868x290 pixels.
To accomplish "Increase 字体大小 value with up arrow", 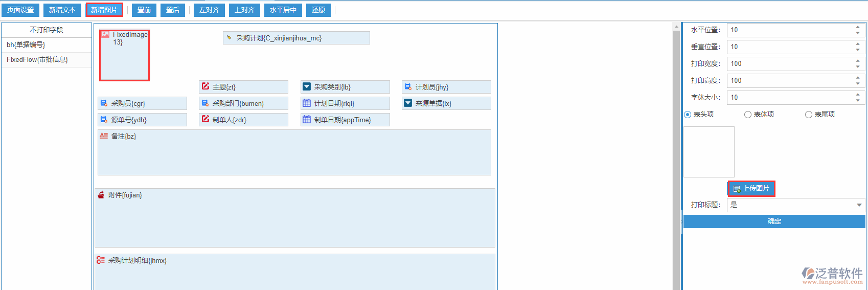I will pyautogui.click(x=858, y=95).
